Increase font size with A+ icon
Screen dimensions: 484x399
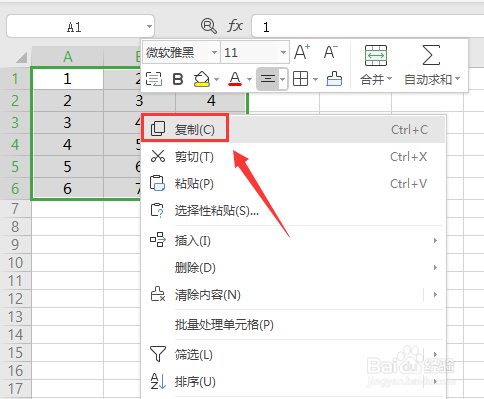tap(302, 52)
